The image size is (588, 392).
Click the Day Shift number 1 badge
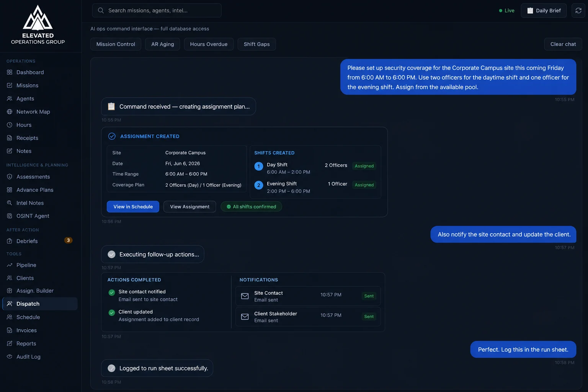[x=259, y=166]
